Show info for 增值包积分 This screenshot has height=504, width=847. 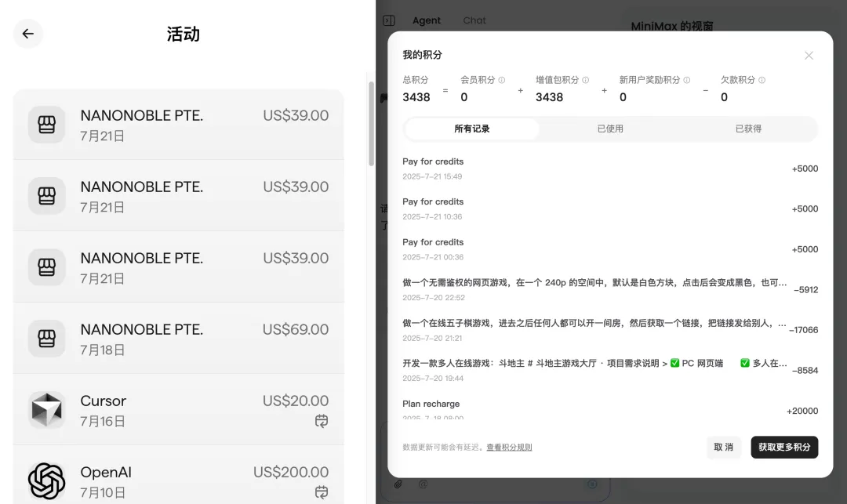(x=586, y=80)
